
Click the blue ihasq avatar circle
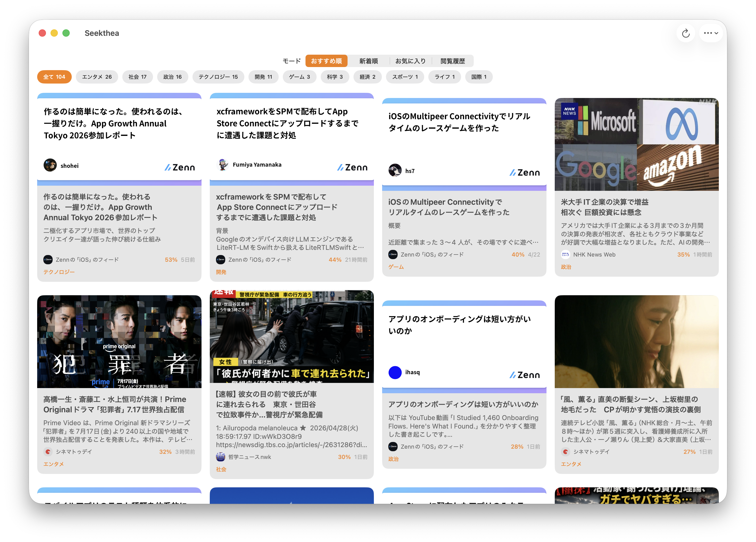pyautogui.click(x=395, y=372)
